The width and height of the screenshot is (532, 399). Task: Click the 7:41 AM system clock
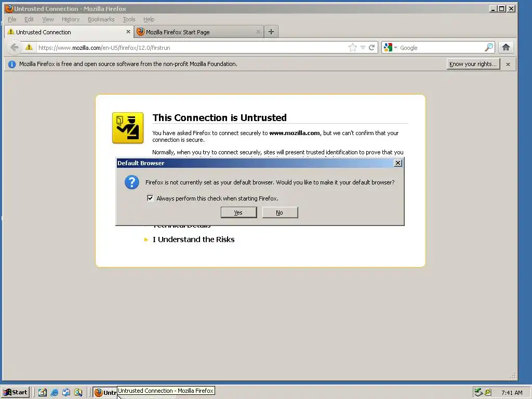coord(512,393)
